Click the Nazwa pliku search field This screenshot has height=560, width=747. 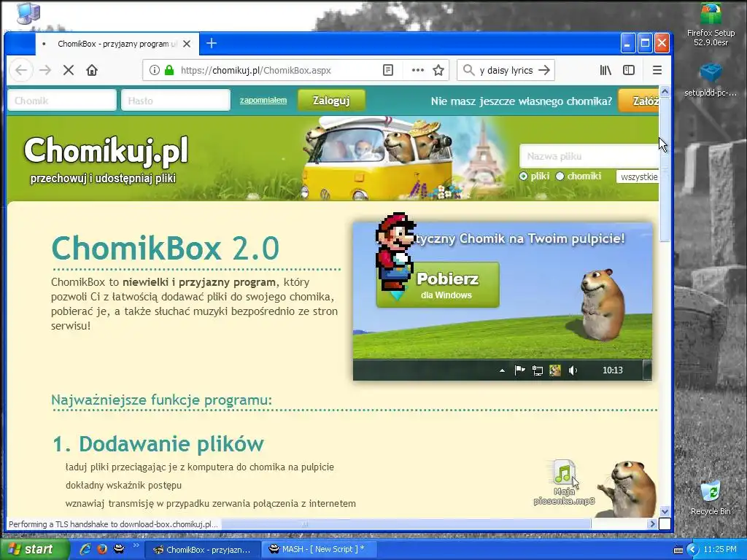click(589, 156)
